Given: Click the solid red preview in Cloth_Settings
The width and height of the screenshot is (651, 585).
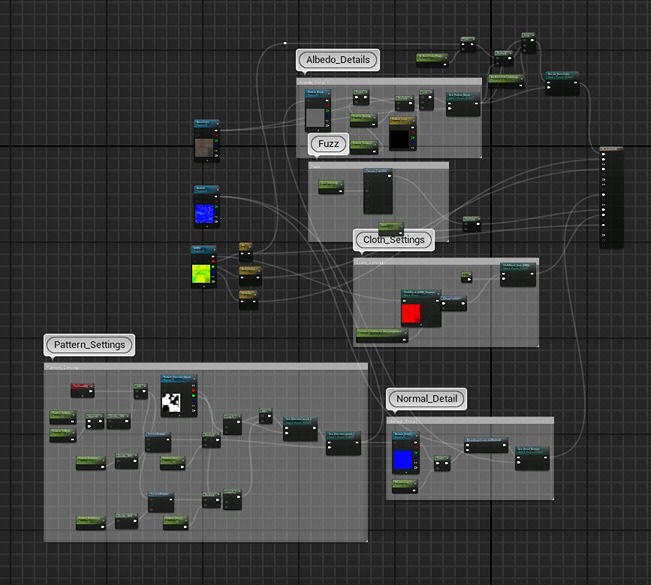Looking at the screenshot, I should [x=411, y=314].
